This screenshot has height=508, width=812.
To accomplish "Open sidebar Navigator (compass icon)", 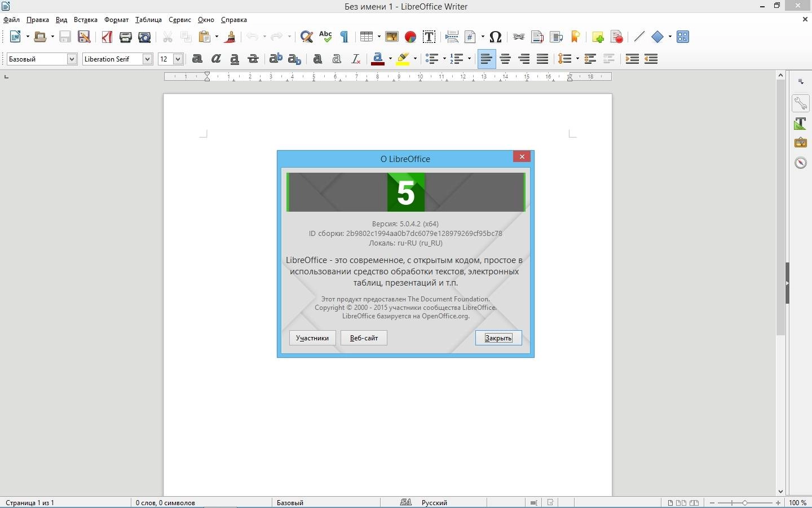I will tap(801, 163).
